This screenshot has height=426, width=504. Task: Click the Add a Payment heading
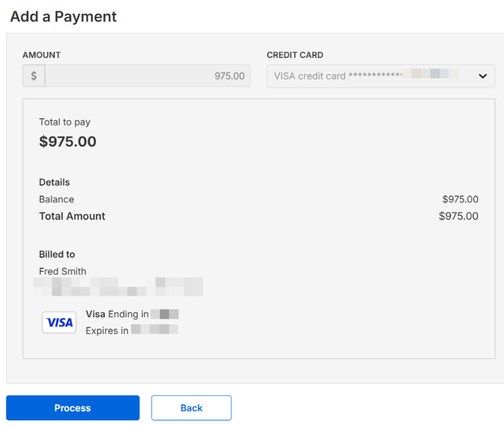[x=63, y=17]
